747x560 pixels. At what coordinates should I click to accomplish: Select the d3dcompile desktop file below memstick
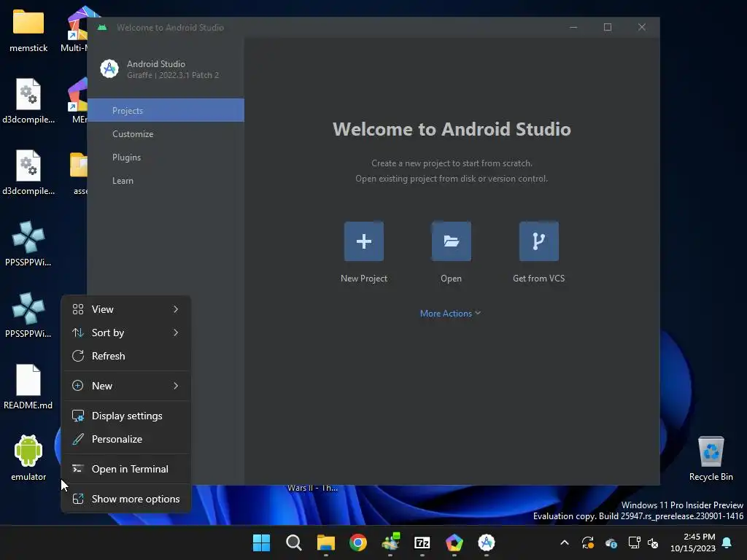[28, 101]
